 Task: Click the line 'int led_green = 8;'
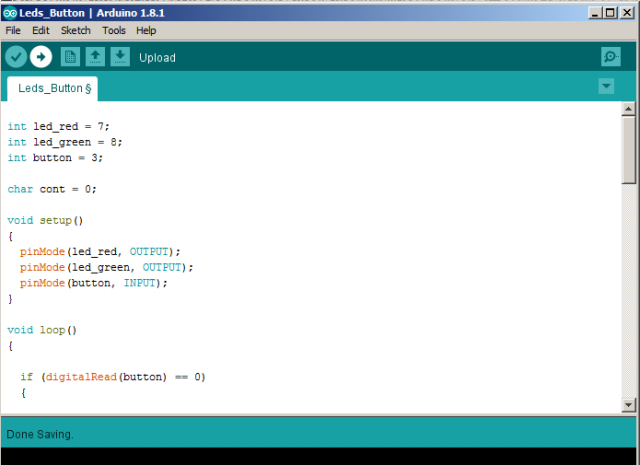pos(65,142)
